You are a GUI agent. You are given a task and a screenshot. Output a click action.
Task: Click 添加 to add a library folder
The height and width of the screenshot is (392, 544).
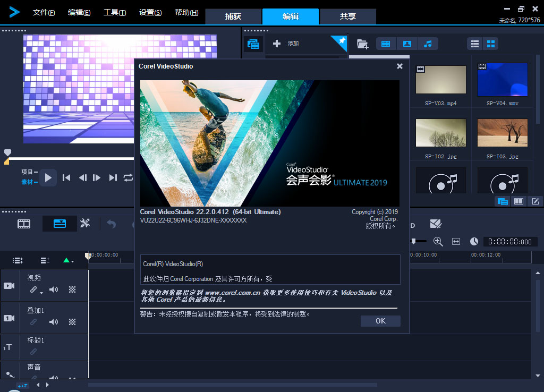pyautogui.click(x=286, y=44)
